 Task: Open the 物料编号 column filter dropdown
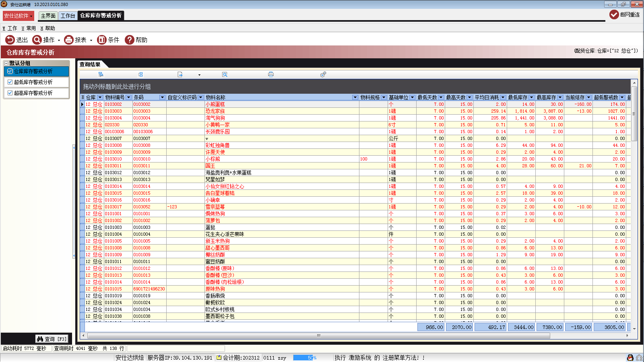[x=129, y=97]
